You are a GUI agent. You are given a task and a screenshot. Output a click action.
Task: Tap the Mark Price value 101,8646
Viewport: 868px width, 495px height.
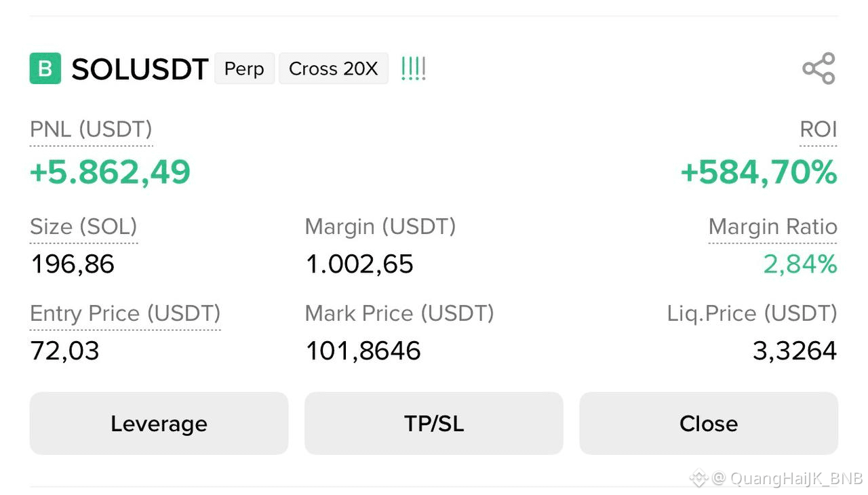point(363,351)
